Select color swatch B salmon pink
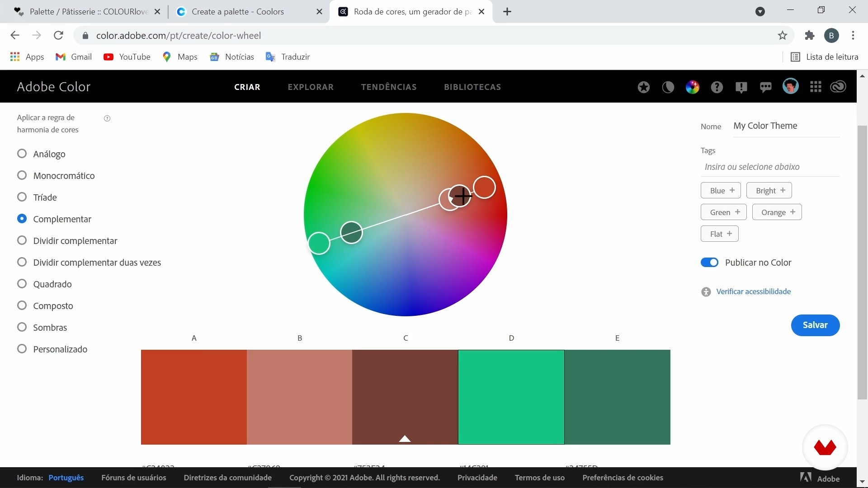The image size is (868, 488). (x=300, y=397)
